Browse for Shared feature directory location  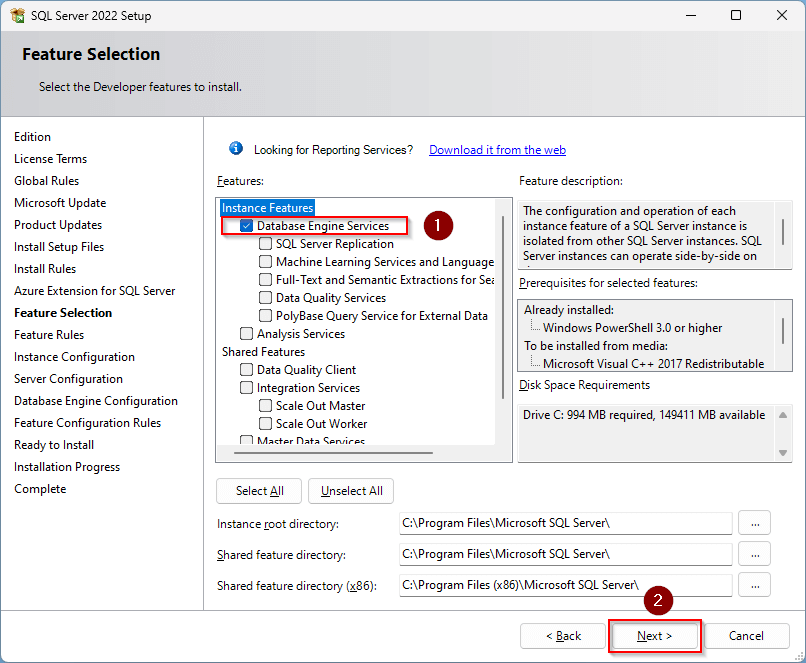coord(754,554)
